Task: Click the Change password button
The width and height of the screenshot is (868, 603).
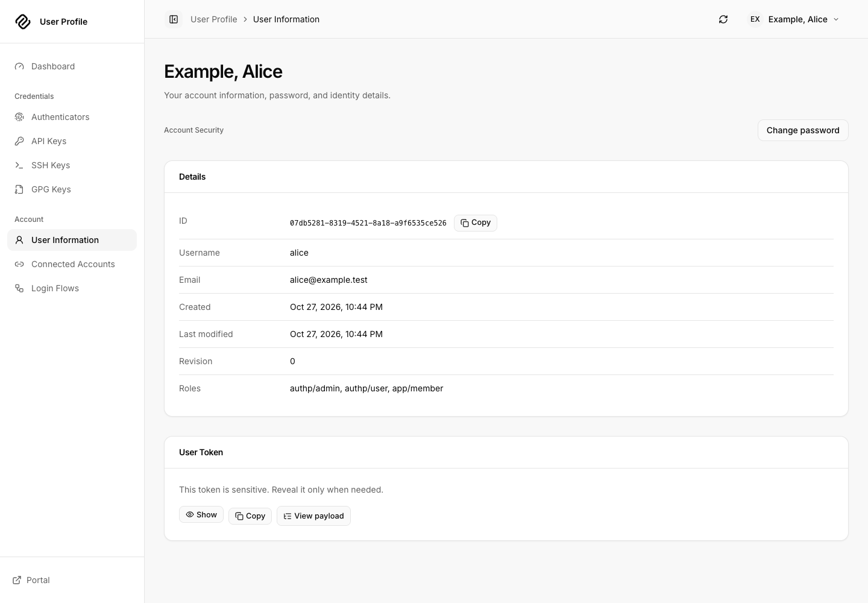Action: [803, 130]
